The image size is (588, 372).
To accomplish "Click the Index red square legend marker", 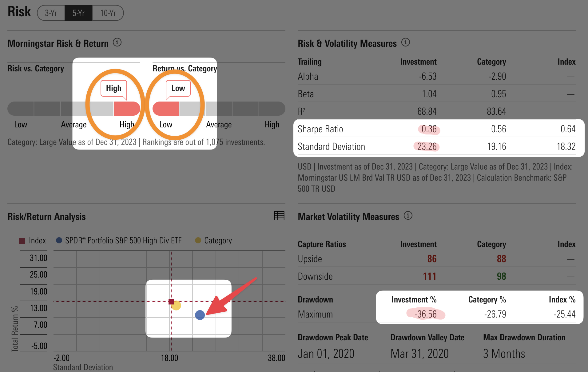I will [x=22, y=241].
